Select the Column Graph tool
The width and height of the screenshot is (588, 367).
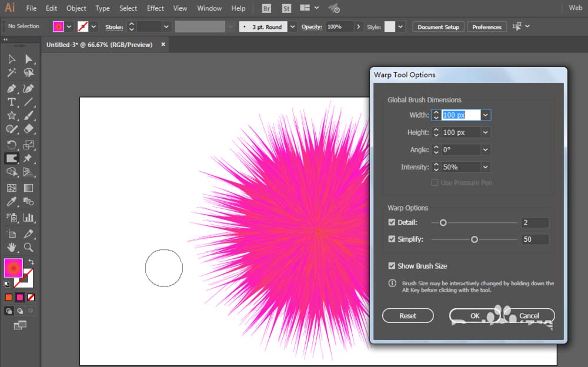click(x=28, y=218)
